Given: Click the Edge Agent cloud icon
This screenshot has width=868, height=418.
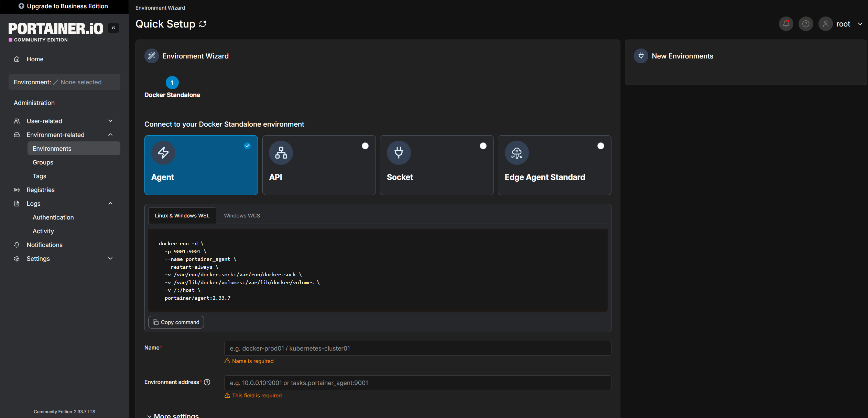Looking at the screenshot, I should point(517,153).
